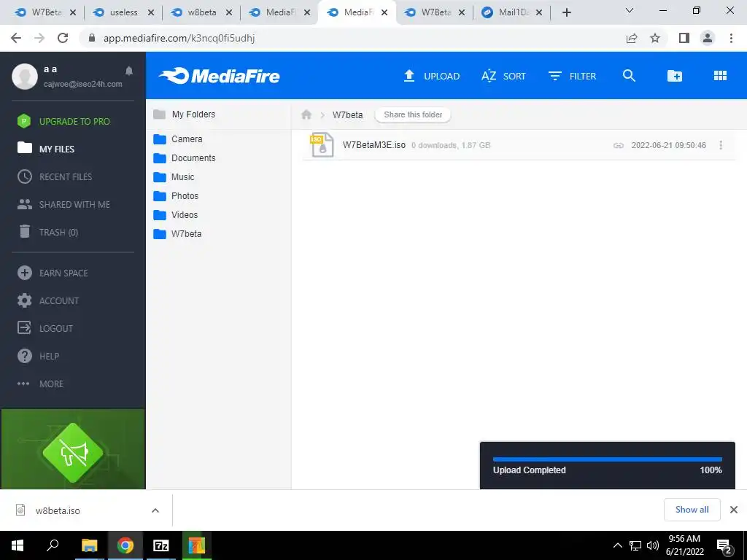
Task: Open Windows Start menu
Action: click(x=18, y=545)
